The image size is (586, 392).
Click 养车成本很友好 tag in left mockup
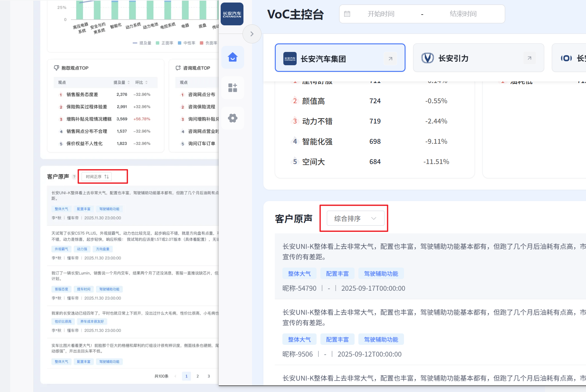coord(92,322)
